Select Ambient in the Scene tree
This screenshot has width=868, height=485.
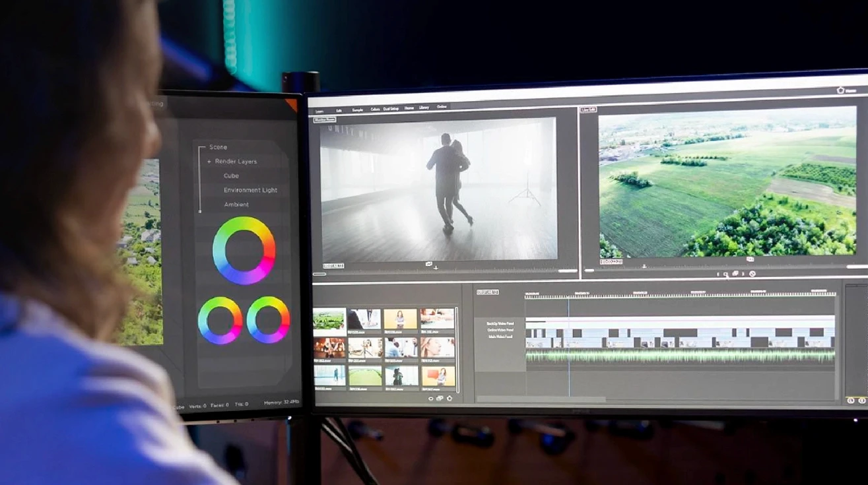(x=236, y=205)
